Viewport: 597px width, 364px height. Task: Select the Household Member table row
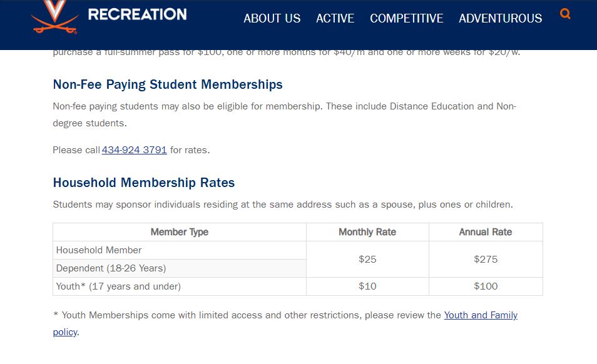180,250
